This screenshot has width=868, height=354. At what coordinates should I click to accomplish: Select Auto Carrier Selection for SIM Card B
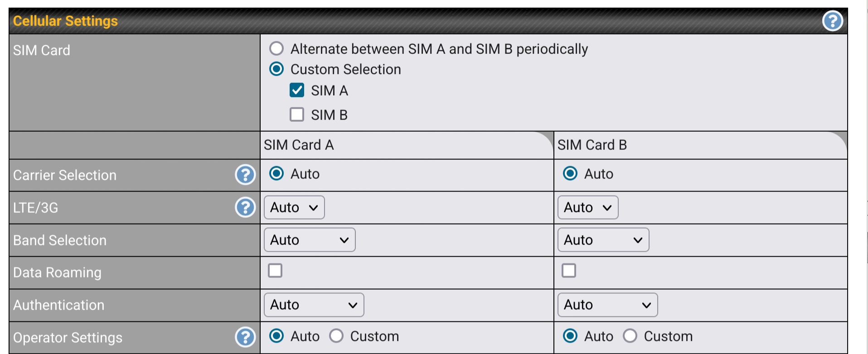(x=570, y=173)
